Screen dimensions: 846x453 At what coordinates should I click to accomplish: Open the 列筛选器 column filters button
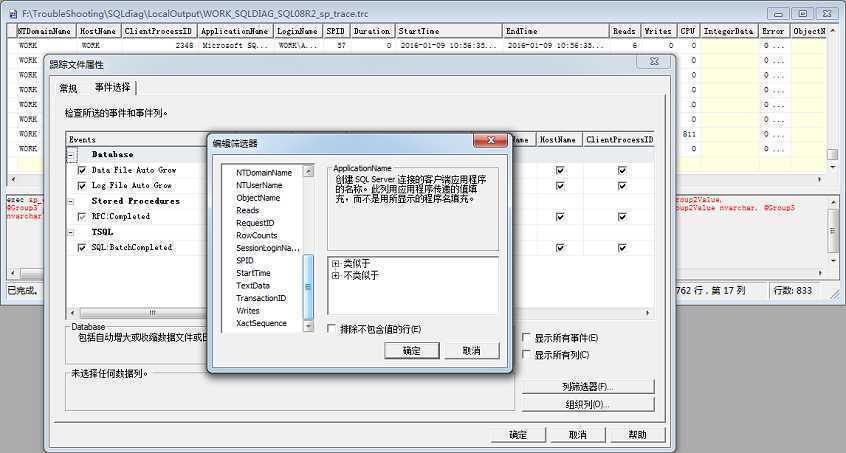click(x=588, y=387)
